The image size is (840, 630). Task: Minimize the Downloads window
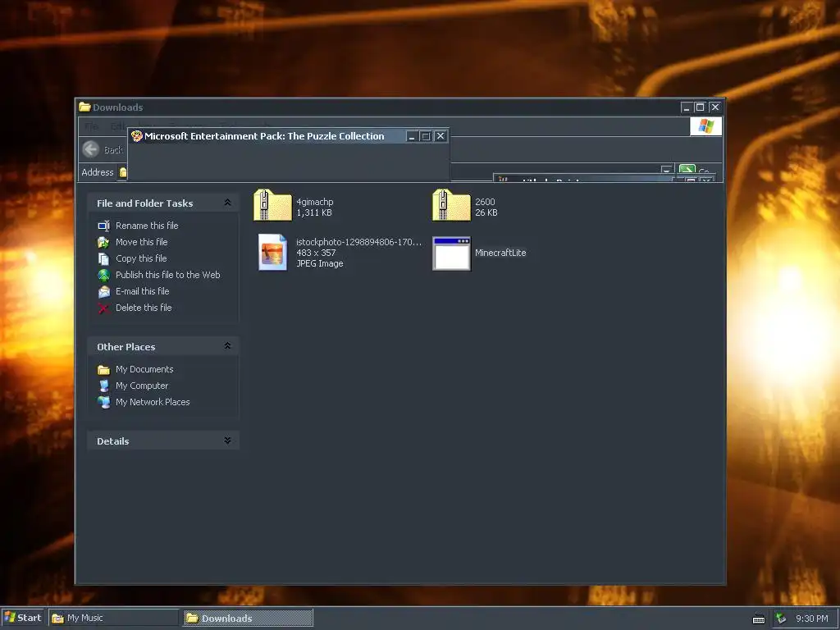[687, 107]
